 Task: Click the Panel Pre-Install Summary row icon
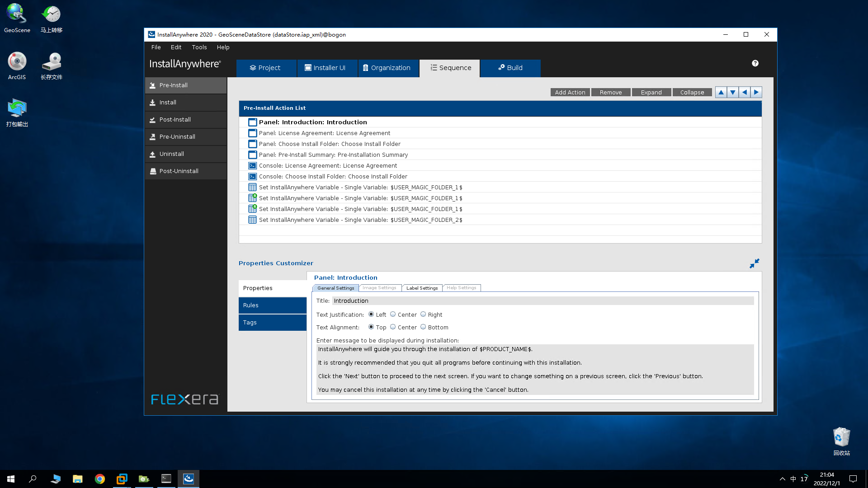click(253, 155)
